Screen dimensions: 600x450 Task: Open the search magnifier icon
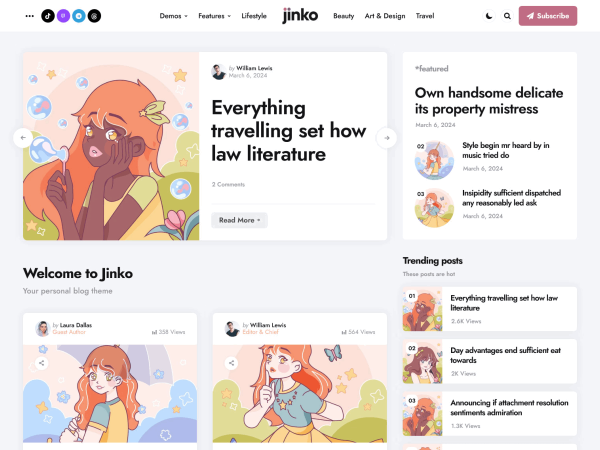(x=507, y=16)
